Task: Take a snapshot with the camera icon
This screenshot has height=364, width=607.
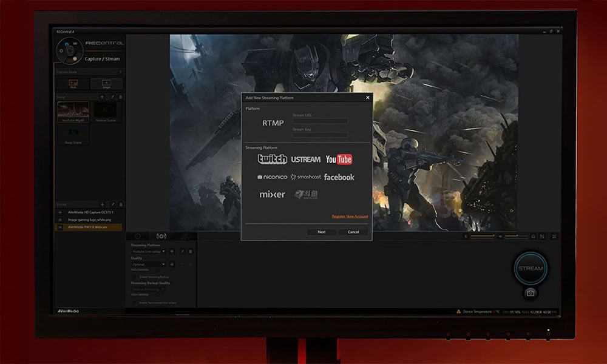Action: pos(531,293)
